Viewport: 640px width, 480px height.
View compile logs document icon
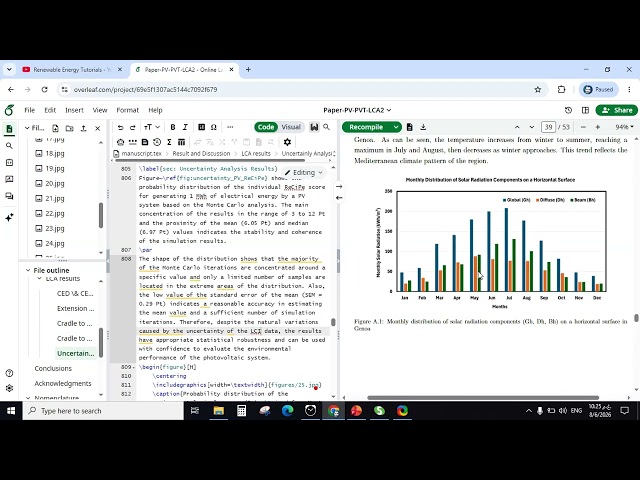pos(409,127)
